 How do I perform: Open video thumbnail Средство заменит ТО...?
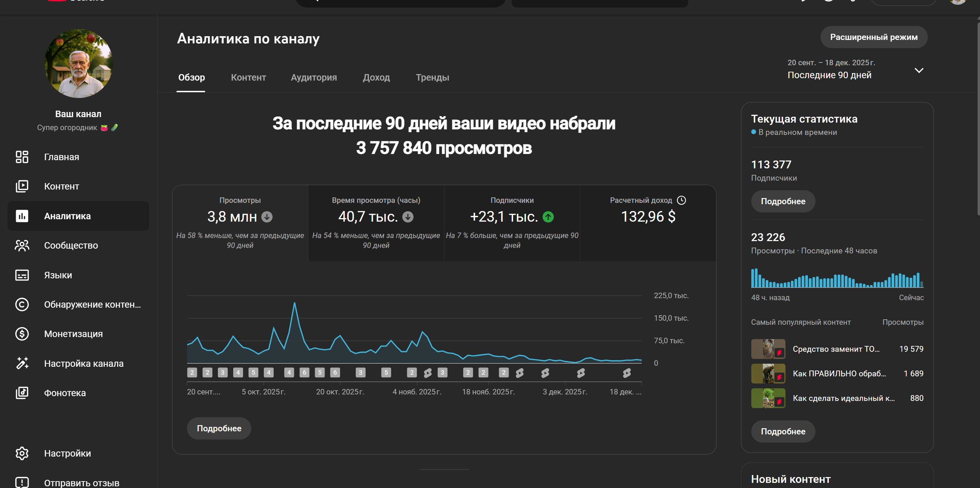[768, 349]
